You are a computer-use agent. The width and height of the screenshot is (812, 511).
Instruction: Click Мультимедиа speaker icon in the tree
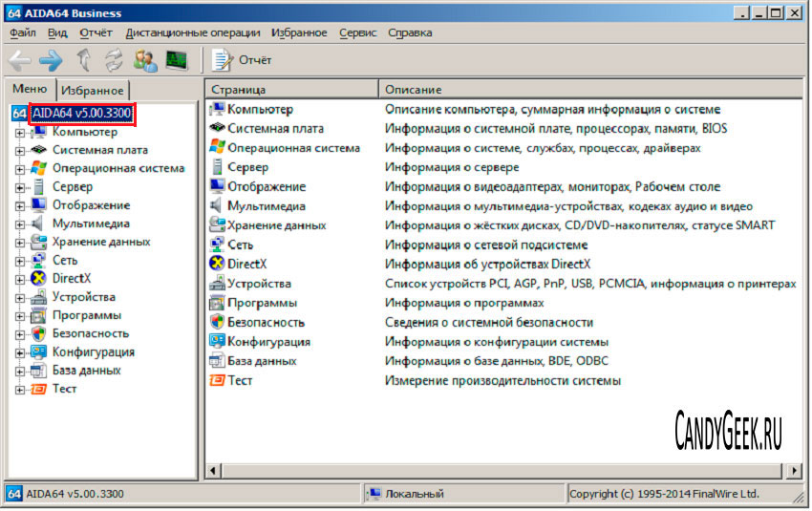[x=37, y=224]
